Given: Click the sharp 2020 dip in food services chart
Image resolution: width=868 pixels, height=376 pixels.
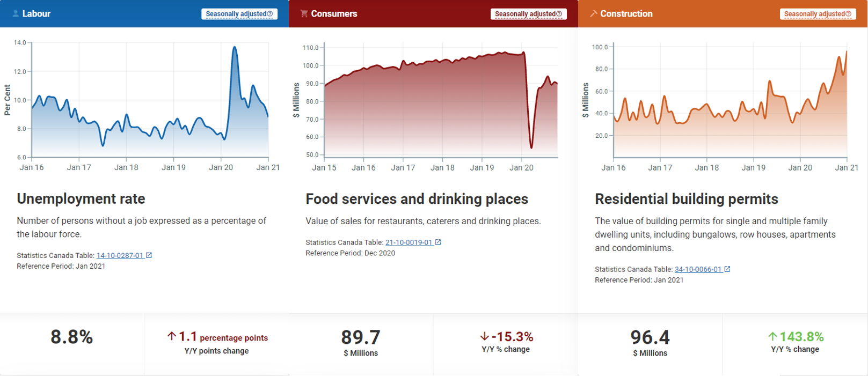Looking at the screenshot, I should (x=531, y=147).
